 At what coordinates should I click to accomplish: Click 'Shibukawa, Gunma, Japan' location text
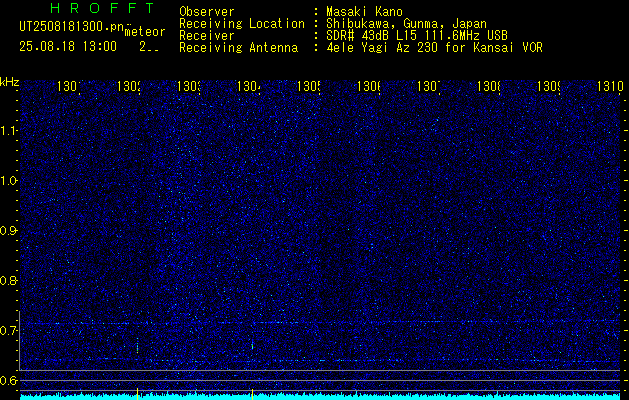tap(406, 24)
